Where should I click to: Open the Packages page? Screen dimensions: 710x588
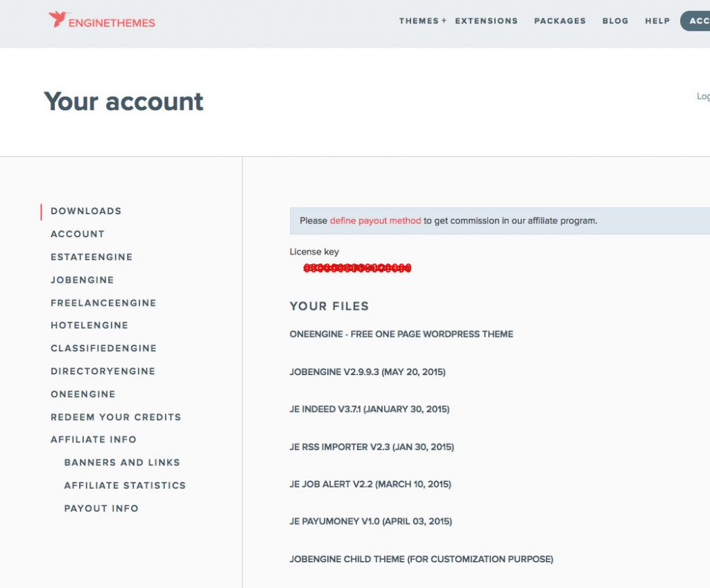pos(560,21)
